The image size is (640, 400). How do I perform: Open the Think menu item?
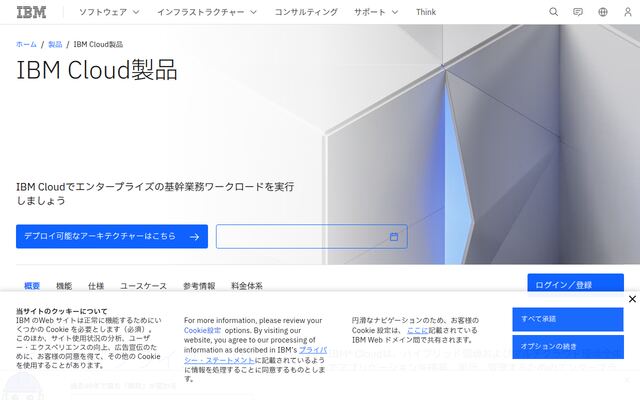(426, 12)
